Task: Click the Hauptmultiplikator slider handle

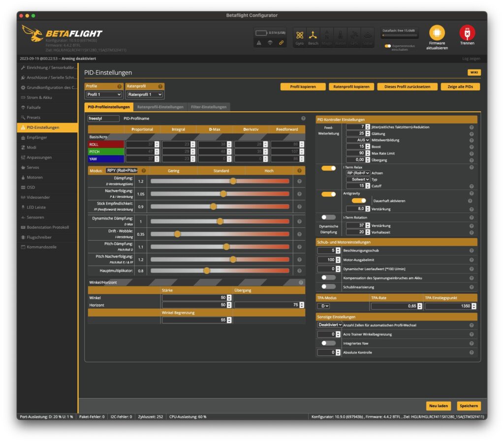Action: point(207,271)
